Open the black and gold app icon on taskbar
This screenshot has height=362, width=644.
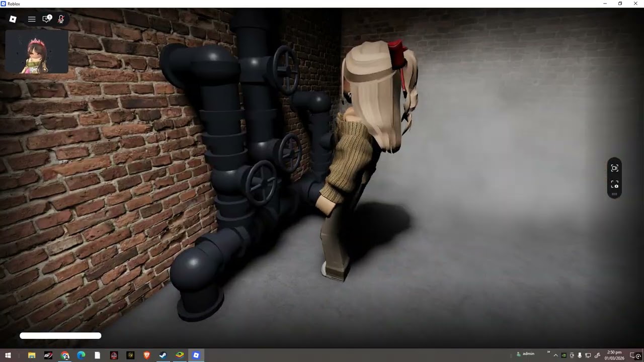tap(130, 355)
